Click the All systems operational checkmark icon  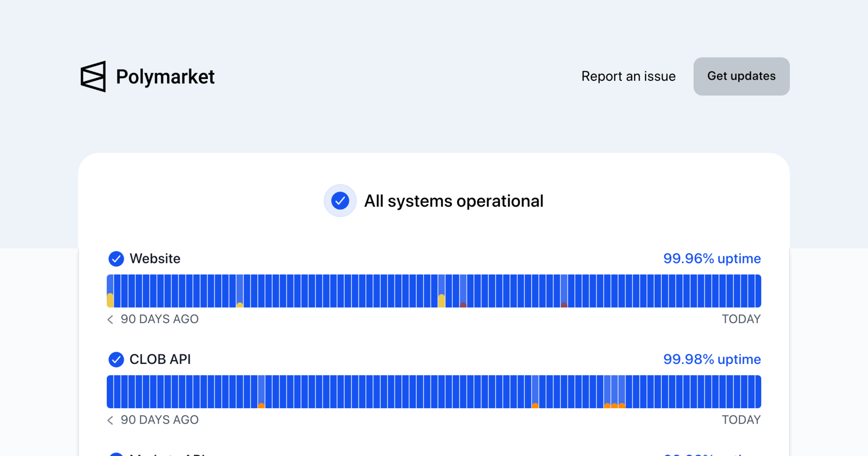tap(340, 201)
